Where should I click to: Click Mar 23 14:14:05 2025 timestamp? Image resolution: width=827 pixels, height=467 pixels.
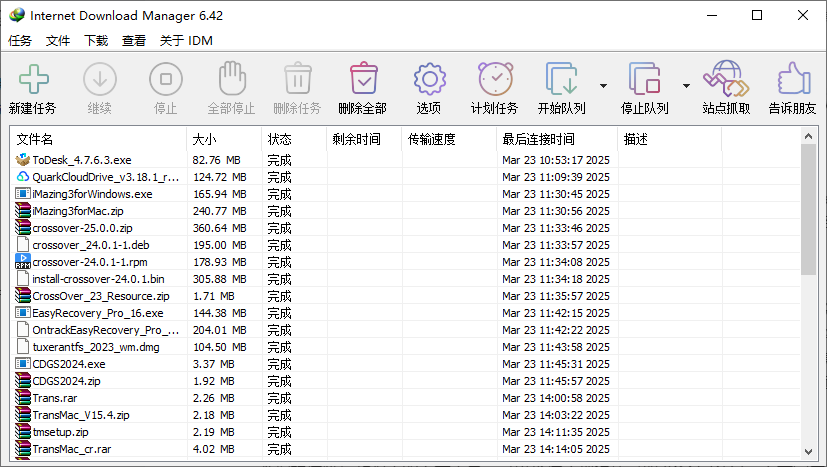[556, 449]
